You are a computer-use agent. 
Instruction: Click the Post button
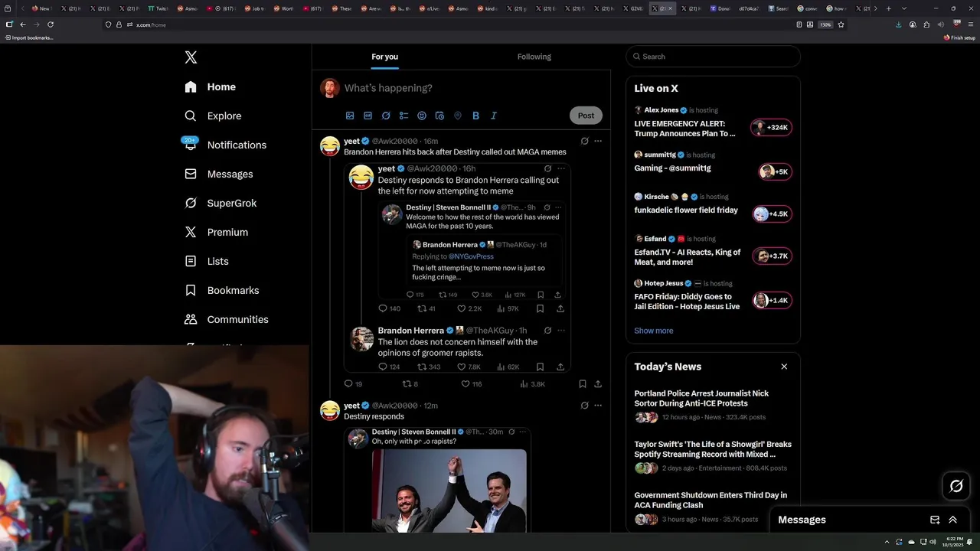coord(586,116)
